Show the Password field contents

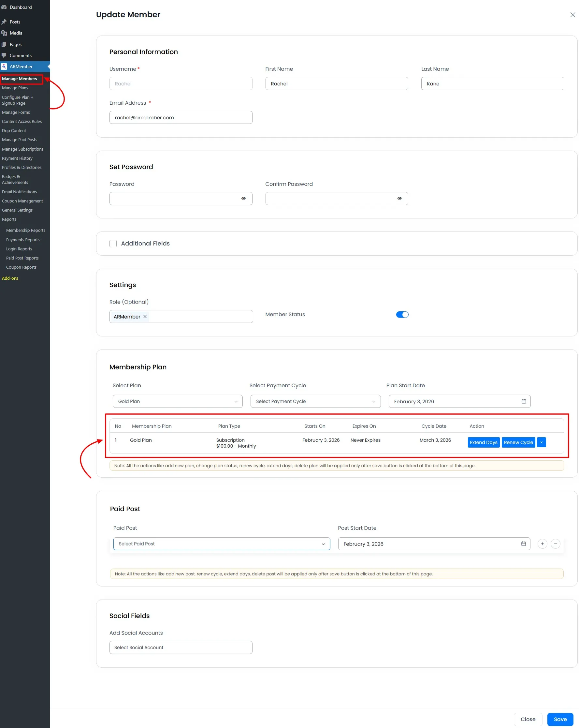[244, 198]
